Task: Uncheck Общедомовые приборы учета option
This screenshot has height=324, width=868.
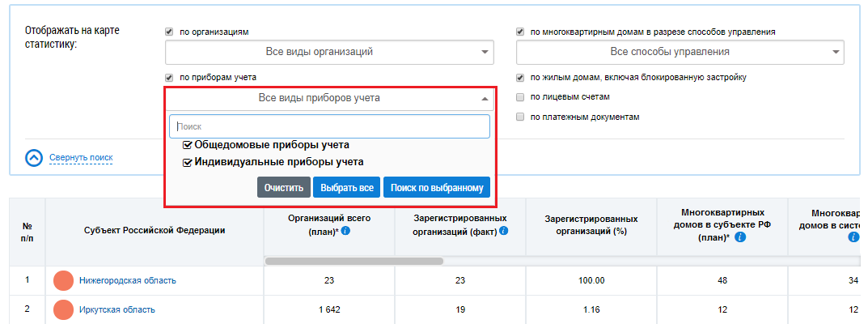Action: pyautogui.click(x=188, y=145)
